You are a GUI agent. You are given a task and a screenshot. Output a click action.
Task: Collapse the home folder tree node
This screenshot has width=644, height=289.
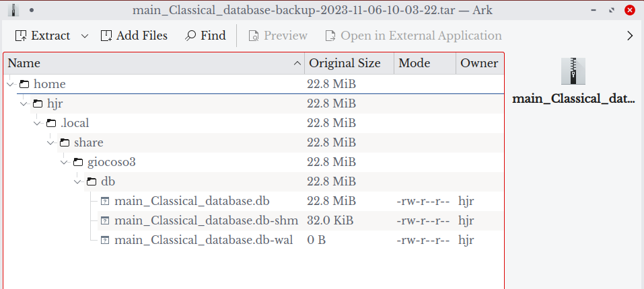pyautogui.click(x=11, y=84)
